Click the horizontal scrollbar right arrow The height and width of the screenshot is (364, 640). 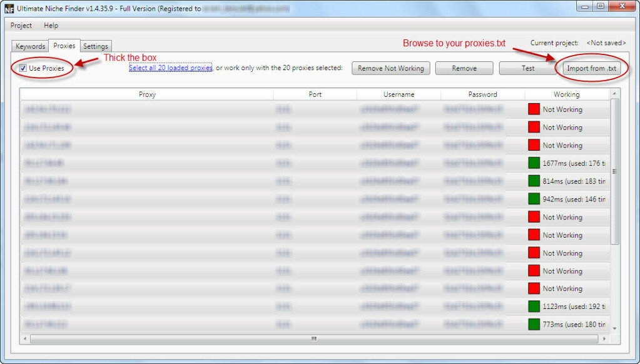point(603,338)
